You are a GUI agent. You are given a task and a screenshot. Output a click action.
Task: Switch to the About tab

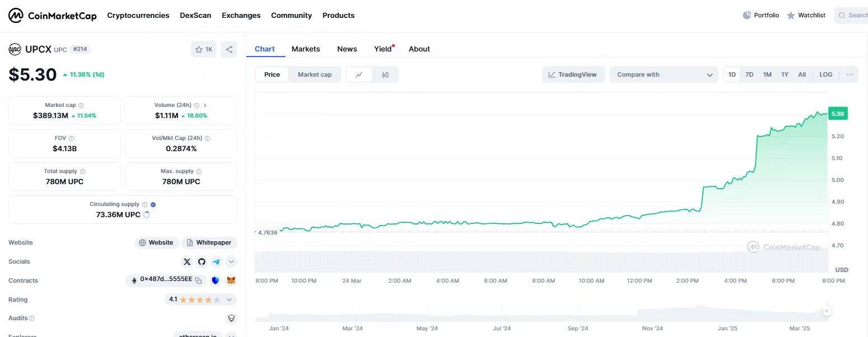pyautogui.click(x=419, y=49)
